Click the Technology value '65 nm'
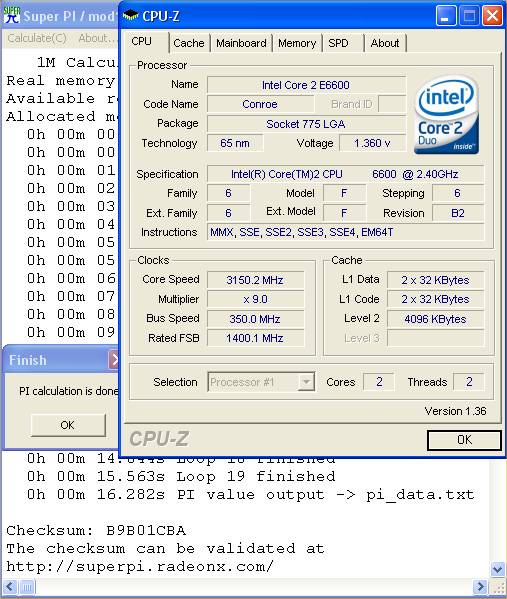The height and width of the screenshot is (599, 507). pos(235,143)
